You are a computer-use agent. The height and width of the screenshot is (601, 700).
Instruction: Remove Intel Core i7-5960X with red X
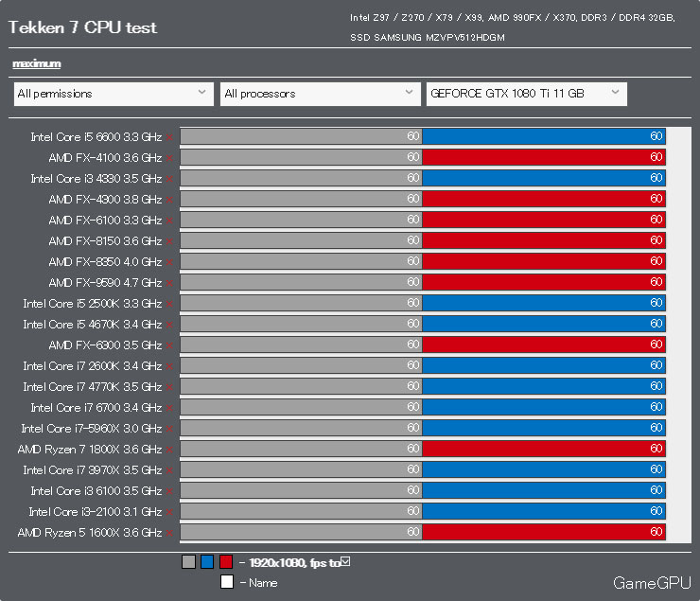point(169,429)
